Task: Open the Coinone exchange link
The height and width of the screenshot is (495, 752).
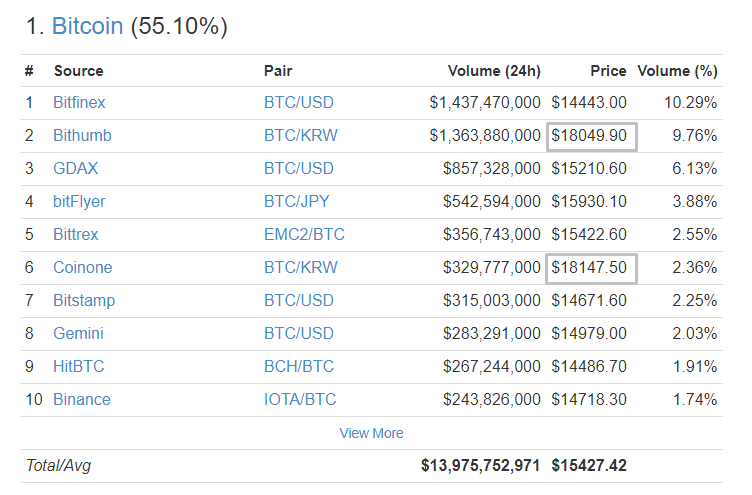Action: tap(82, 267)
